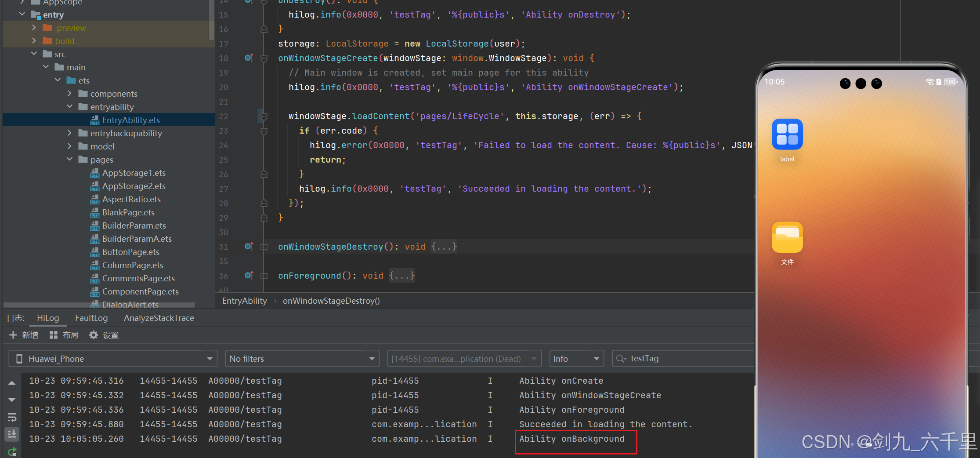Open the label app on phone preview
Screen dimensions: 980x458
point(787,134)
